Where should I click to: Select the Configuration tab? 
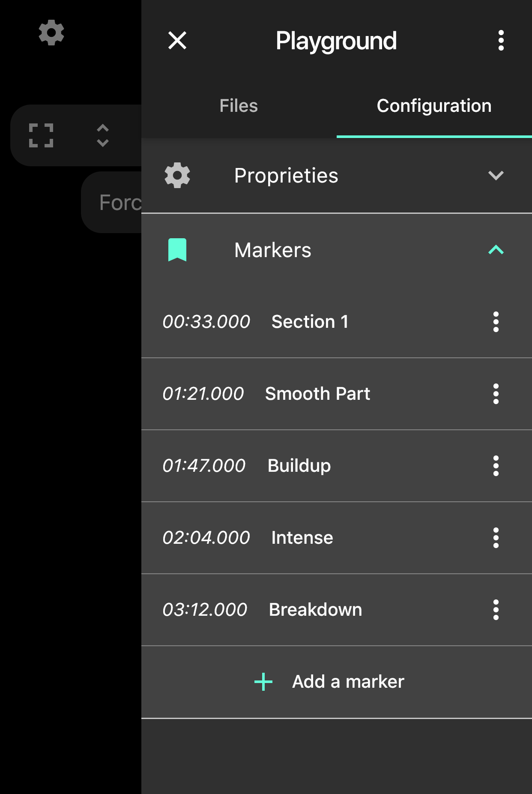[434, 106]
